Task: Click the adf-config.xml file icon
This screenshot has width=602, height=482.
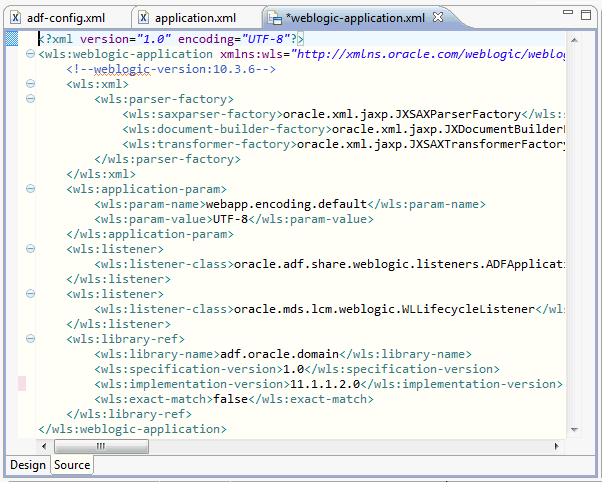Action: [15, 18]
